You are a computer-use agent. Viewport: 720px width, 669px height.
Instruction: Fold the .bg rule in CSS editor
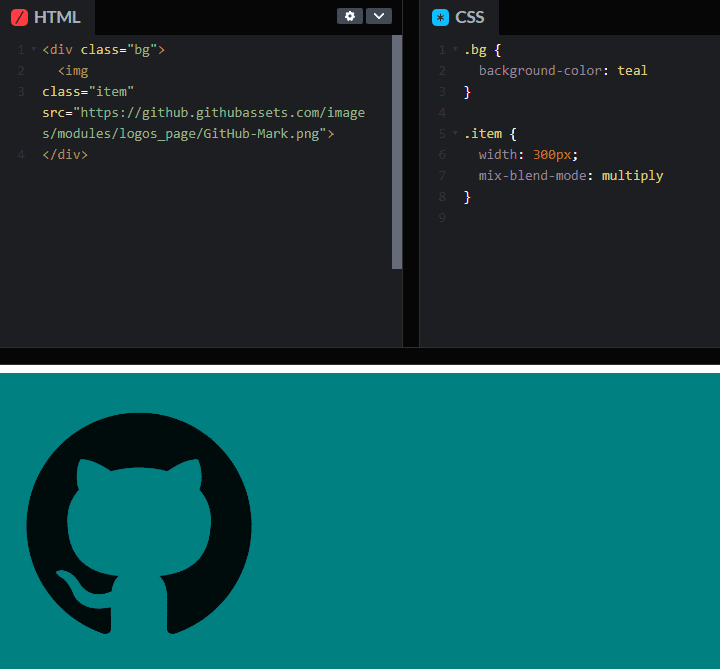click(x=456, y=50)
